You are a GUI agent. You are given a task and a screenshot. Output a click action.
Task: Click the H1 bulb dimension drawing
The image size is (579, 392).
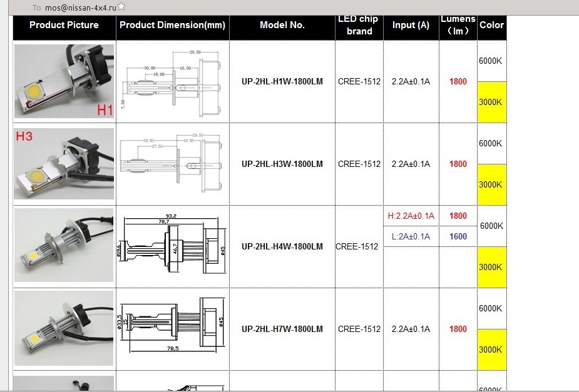coord(172,83)
